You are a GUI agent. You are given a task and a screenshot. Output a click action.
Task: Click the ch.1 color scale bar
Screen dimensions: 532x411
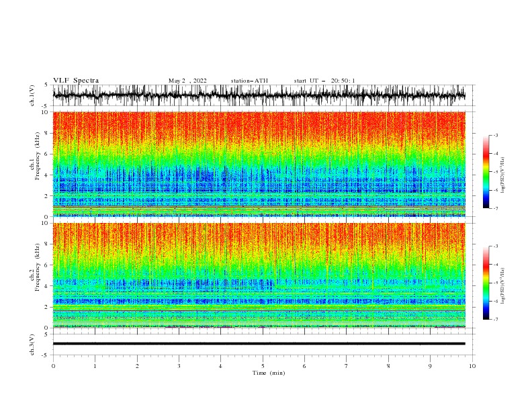click(486, 172)
